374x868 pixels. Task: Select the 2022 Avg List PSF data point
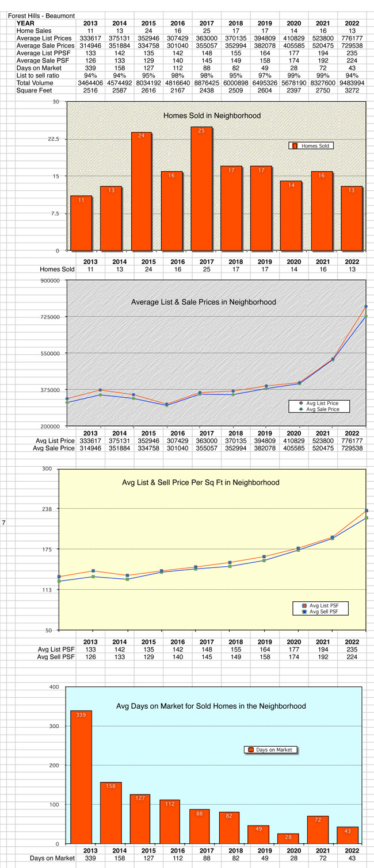366,510
